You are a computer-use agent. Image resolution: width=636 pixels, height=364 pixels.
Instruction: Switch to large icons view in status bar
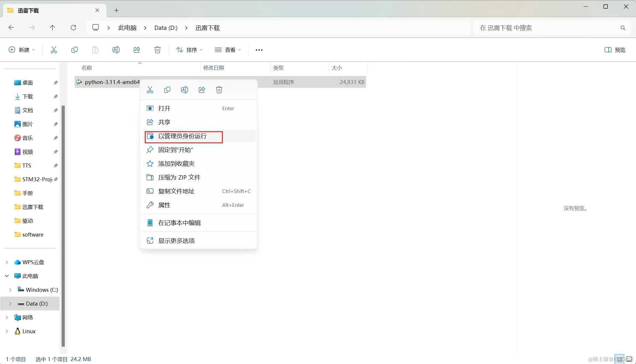coord(629,359)
